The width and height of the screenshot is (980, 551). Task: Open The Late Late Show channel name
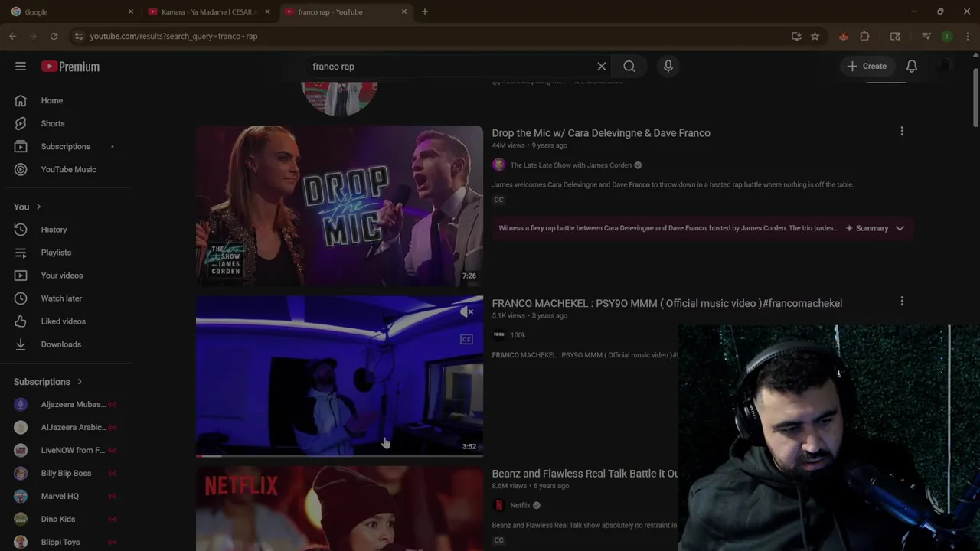pos(570,165)
